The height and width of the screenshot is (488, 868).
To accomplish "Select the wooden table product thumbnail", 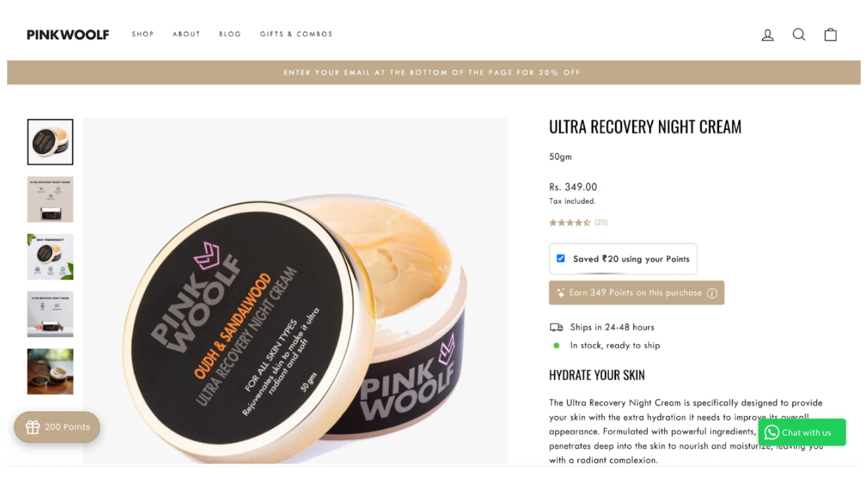I will (x=50, y=371).
